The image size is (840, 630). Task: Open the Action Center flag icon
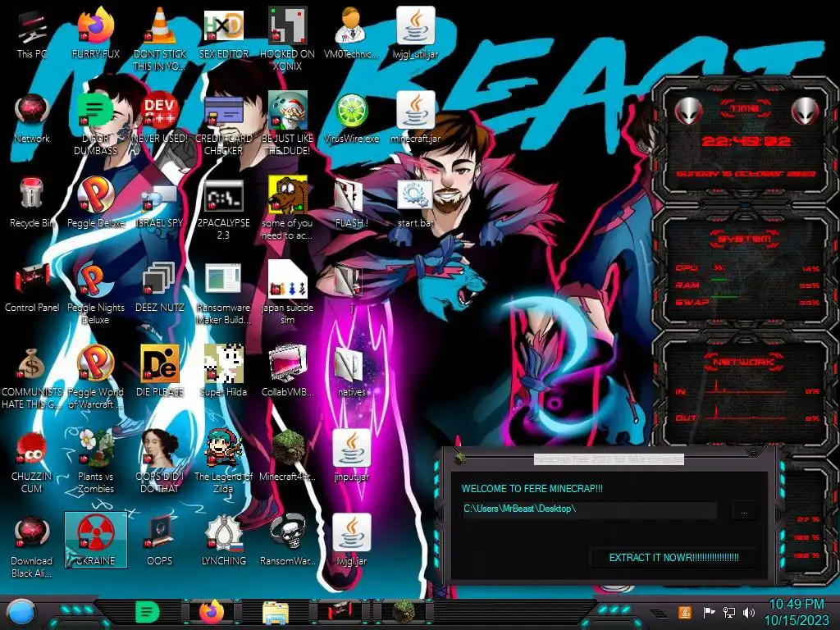click(709, 612)
